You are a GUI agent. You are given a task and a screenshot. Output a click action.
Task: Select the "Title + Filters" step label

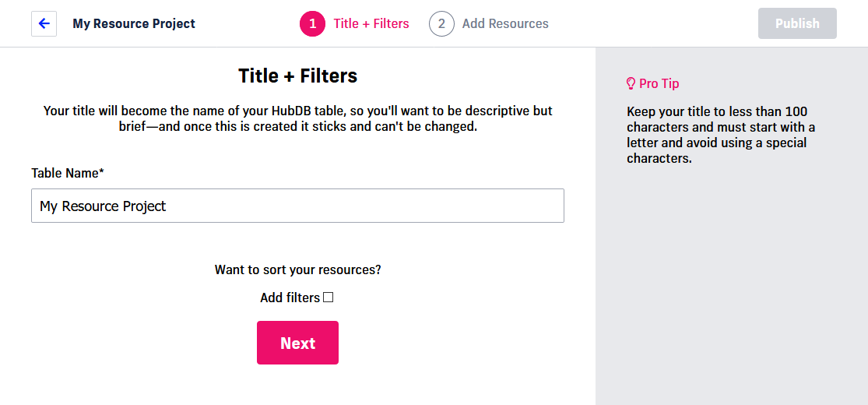click(x=371, y=23)
